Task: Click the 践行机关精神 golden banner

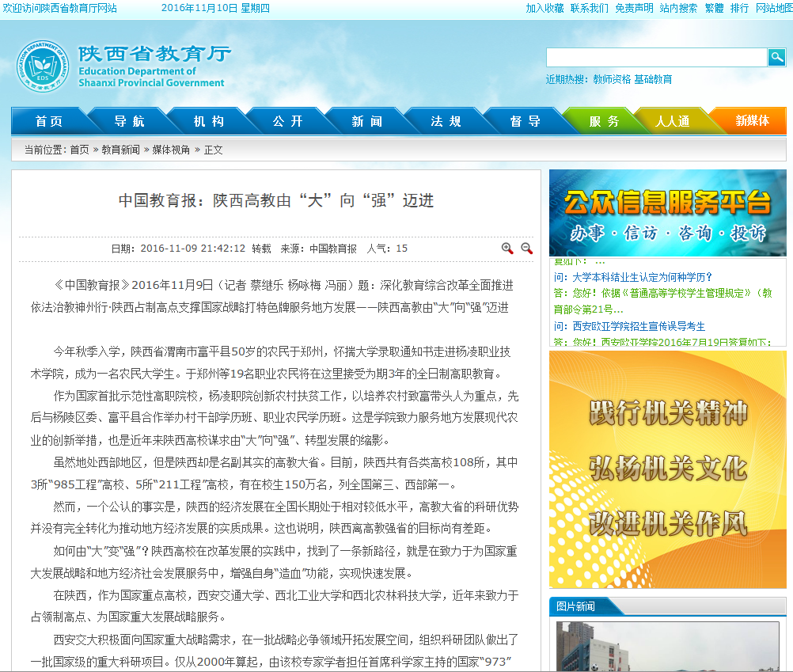Action: 667,469
